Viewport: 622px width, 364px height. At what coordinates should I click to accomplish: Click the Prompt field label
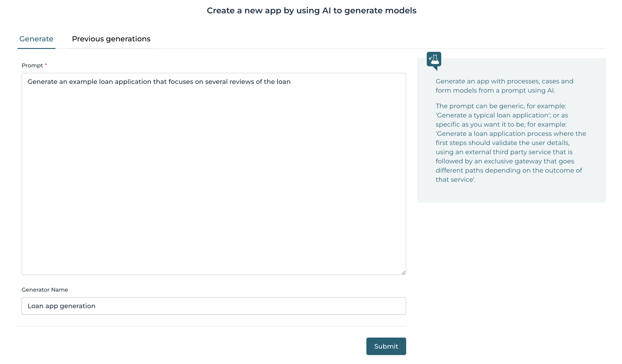[x=32, y=65]
